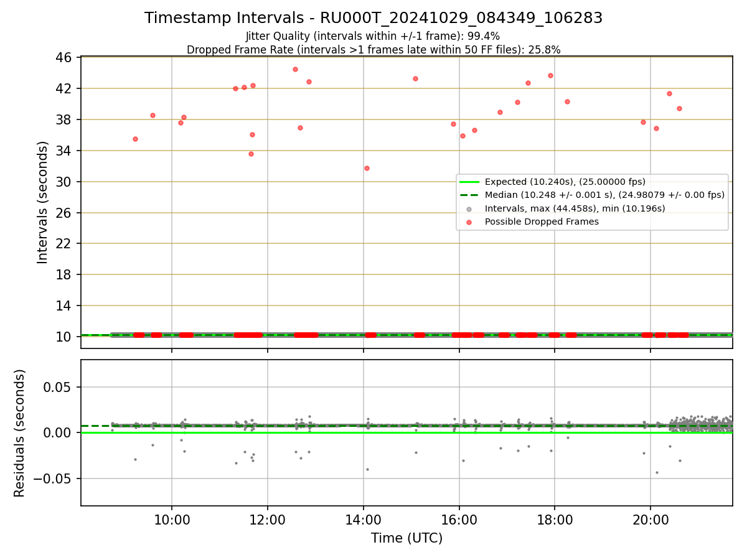Click the lowest grey residual point just after 20:00
747x560 pixels.
point(656,472)
